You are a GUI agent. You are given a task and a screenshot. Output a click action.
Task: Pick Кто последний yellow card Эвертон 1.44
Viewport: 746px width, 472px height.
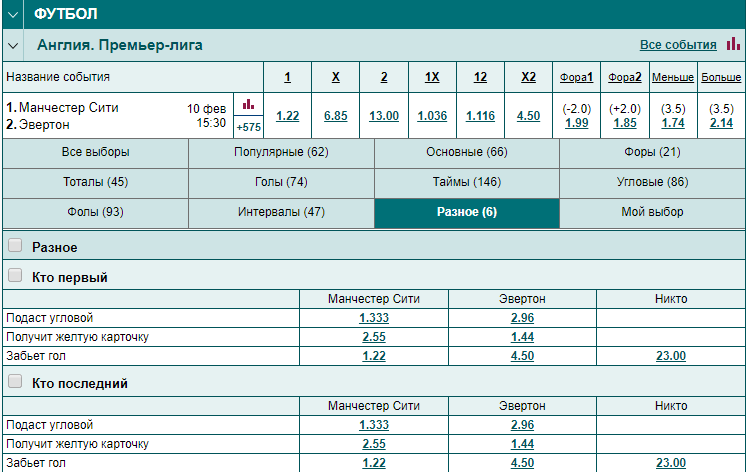pyautogui.click(x=522, y=444)
